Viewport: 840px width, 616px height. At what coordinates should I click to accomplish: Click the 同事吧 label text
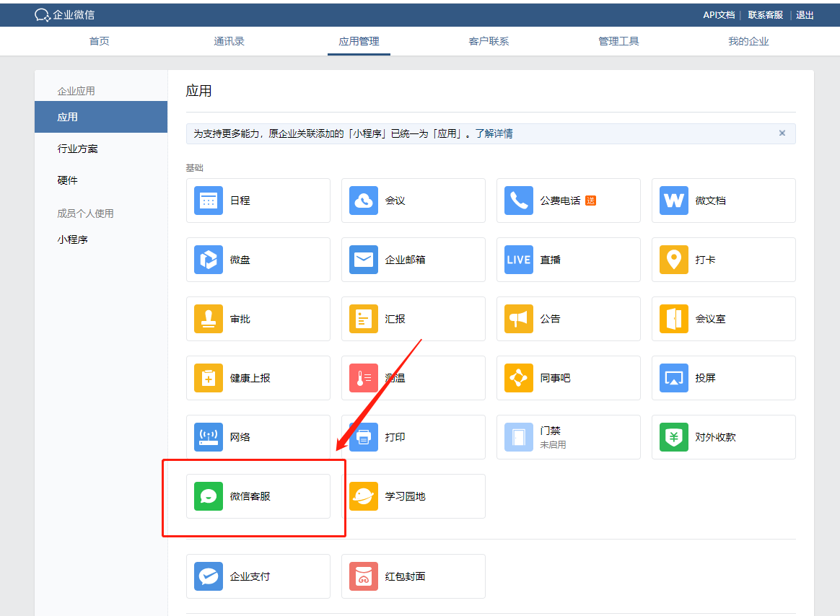[x=555, y=378]
